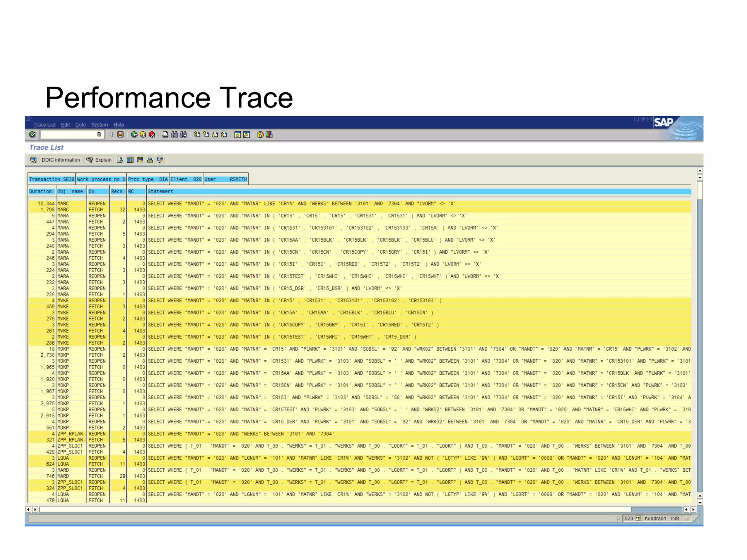This screenshot has width=747, height=560.
Task: Click the vertical scrollbar thumb
Action: click(x=700, y=190)
